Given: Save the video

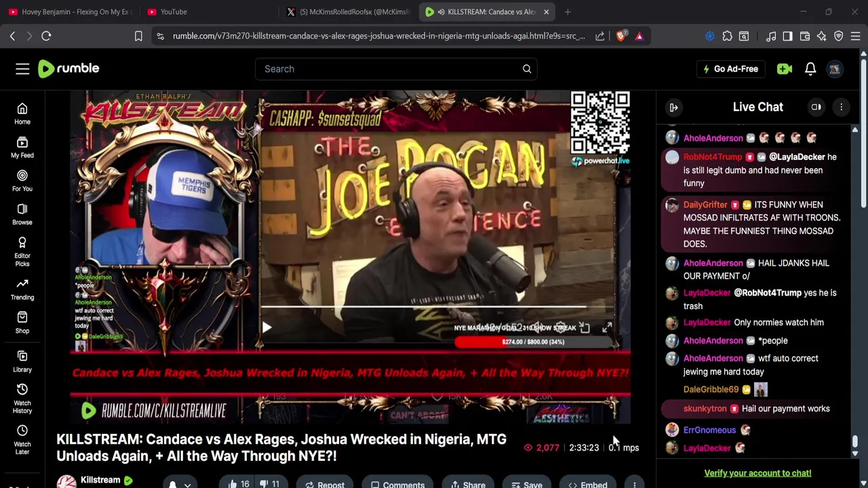Looking at the screenshot, I should pos(526,483).
